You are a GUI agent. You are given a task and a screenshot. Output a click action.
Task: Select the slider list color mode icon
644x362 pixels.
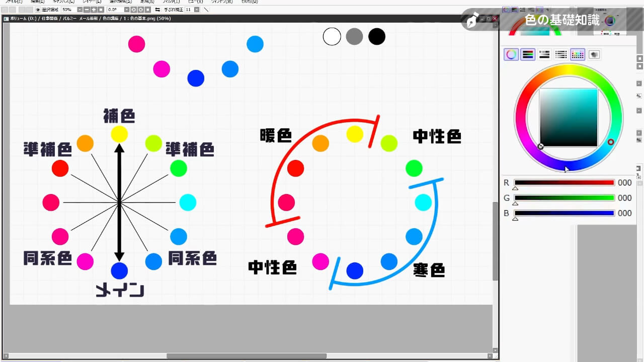click(560, 54)
